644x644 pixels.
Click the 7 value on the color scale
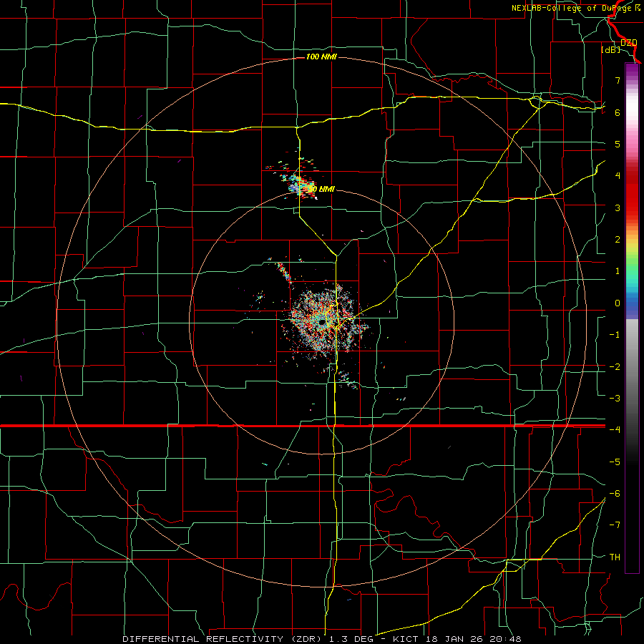click(618, 80)
